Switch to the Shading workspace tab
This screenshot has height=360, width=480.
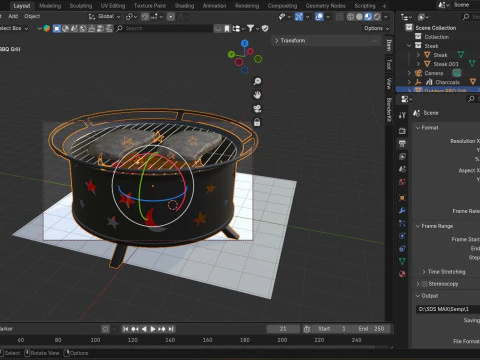pyautogui.click(x=184, y=6)
